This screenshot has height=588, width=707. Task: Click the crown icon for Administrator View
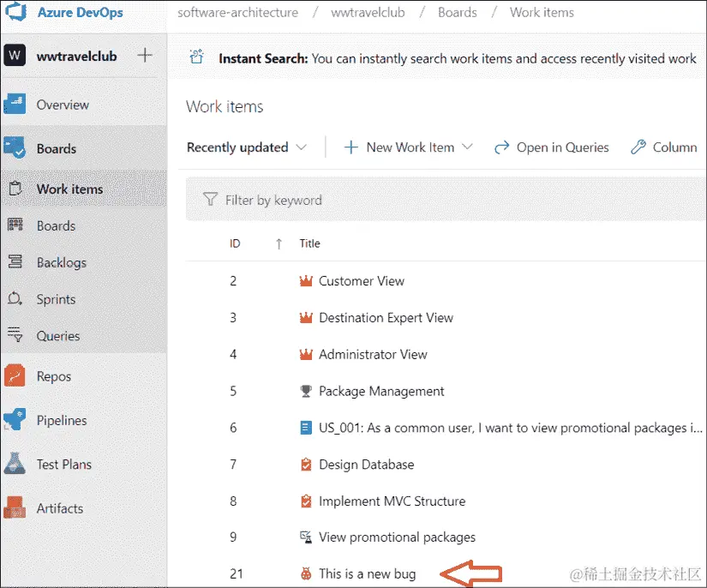[x=306, y=354]
